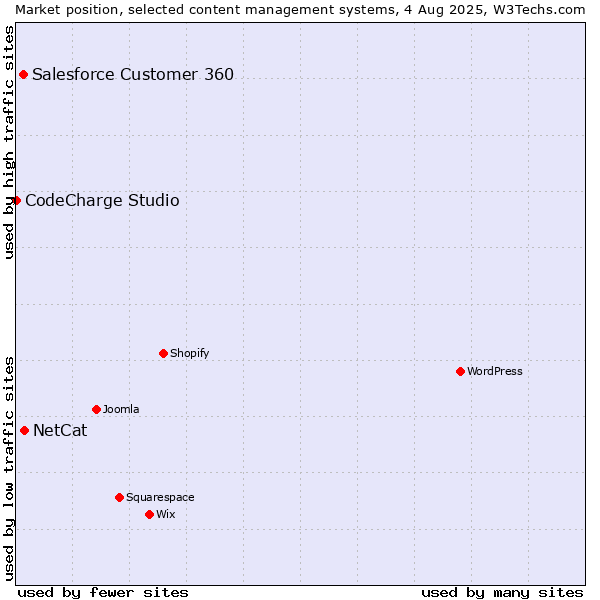Click the Joomla red data point

pos(96,410)
